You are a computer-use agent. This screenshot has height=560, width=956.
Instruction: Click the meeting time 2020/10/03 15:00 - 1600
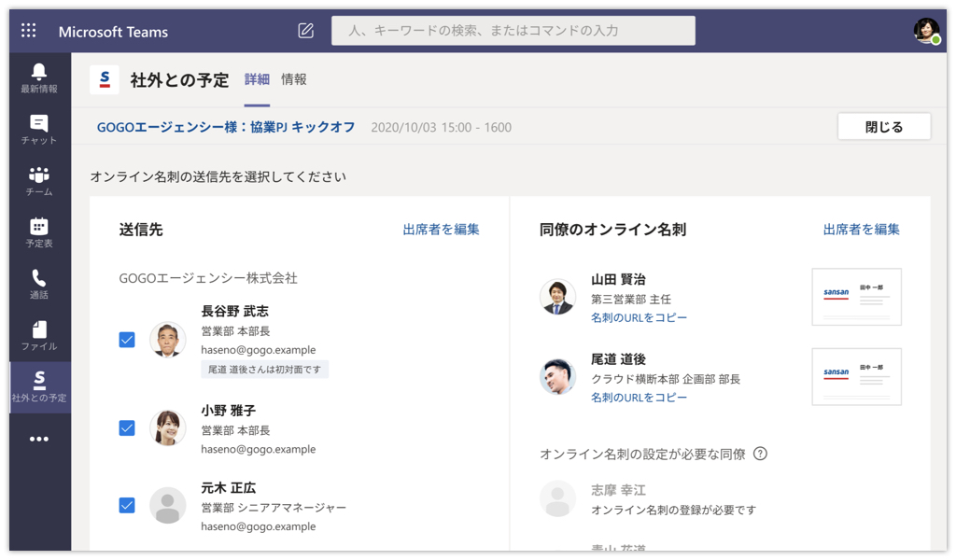[x=442, y=127]
